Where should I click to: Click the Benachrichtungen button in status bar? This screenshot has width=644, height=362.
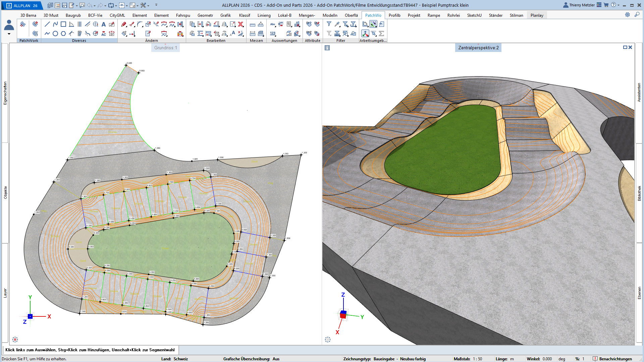point(612,359)
